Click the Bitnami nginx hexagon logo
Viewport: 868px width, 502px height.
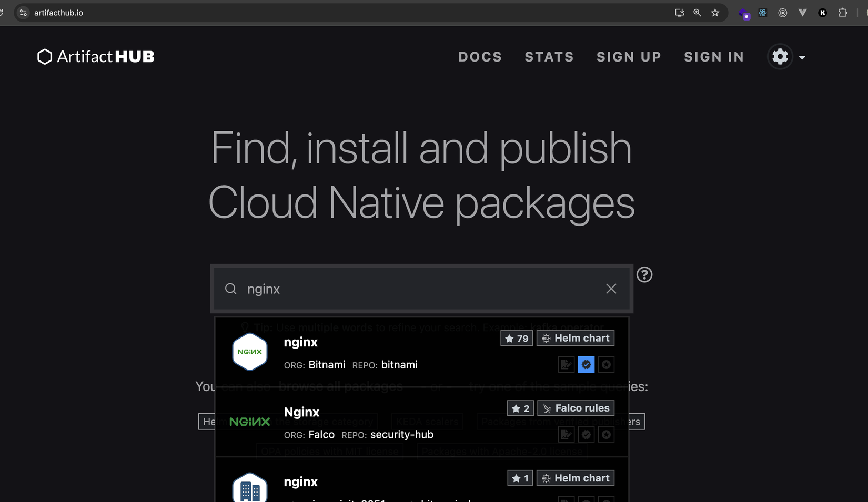pos(250,352)
